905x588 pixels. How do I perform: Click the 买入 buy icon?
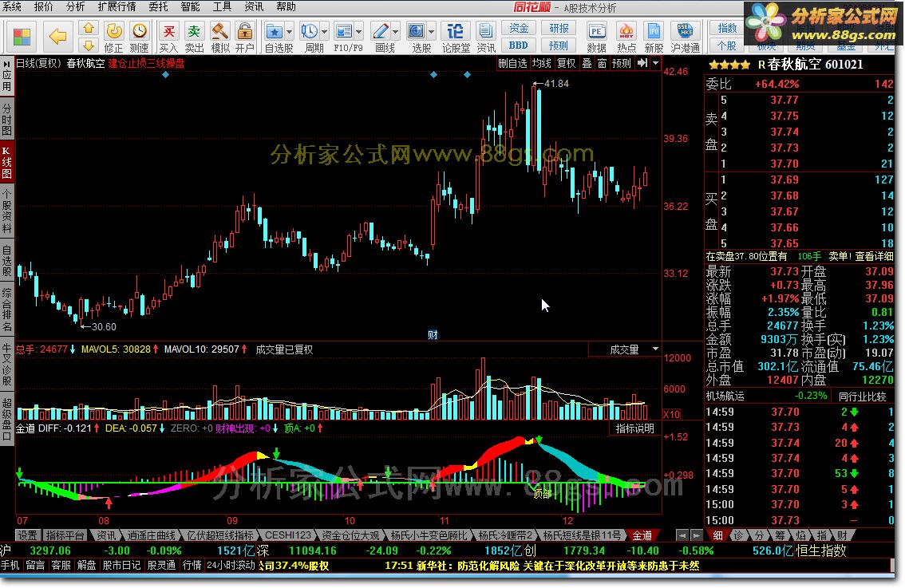(x=168, y=37)
